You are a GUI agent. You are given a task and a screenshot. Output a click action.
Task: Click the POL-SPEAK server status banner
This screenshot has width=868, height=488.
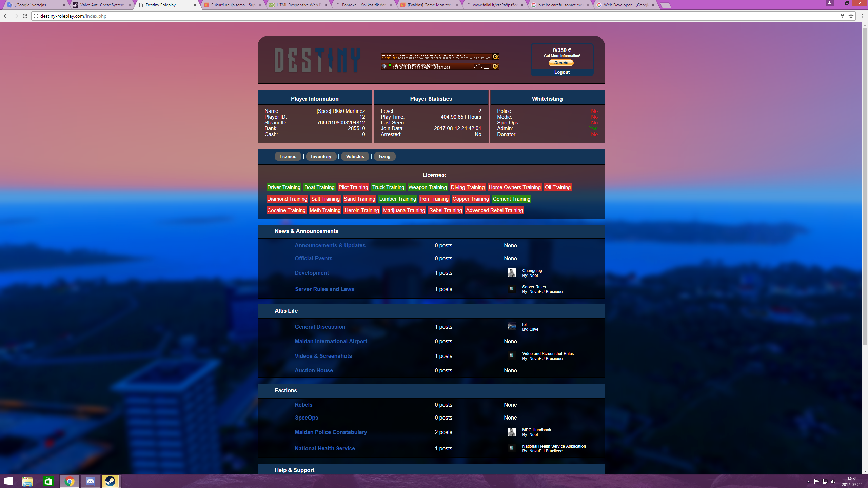(440, 66)
